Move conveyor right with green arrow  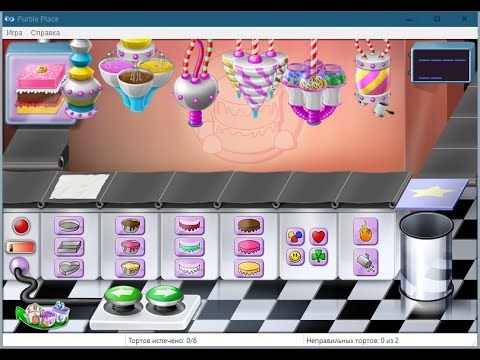pos(165,296)
